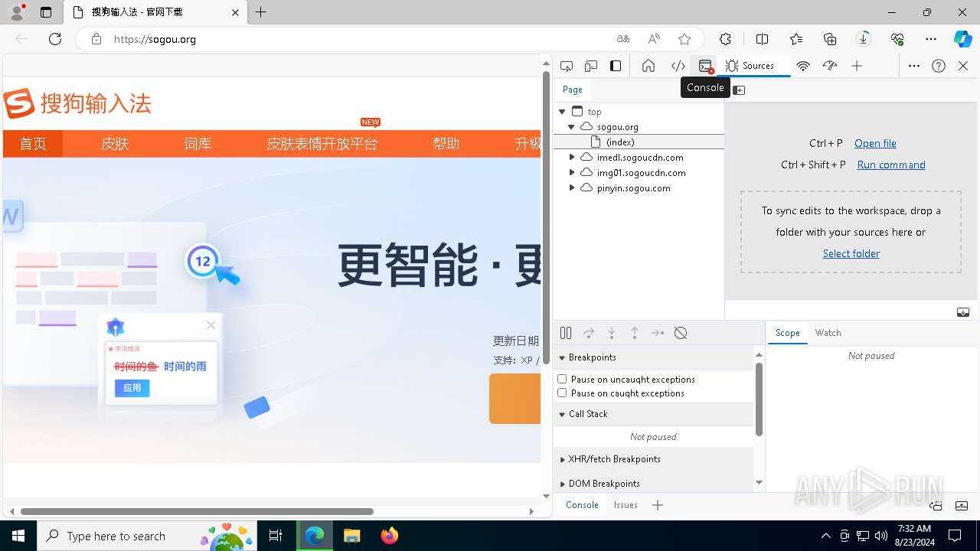
Task: Collapse the Call Stack section
Action: 653,414
